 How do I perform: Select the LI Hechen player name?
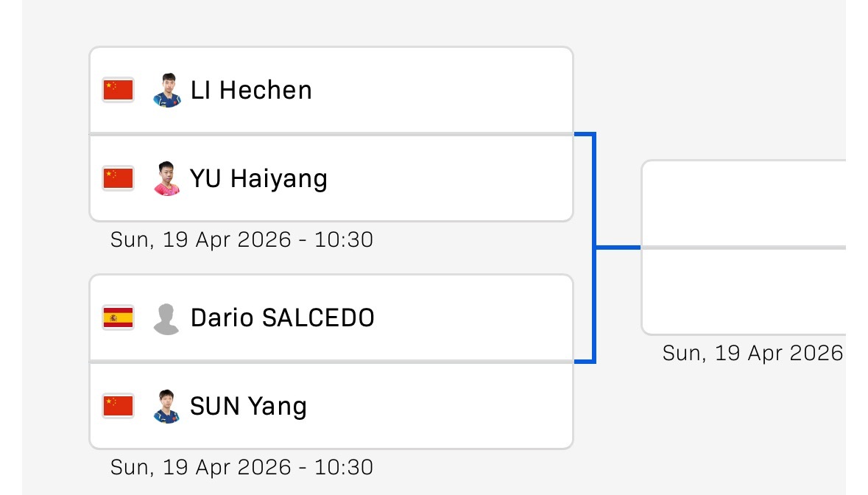point(251,90)
